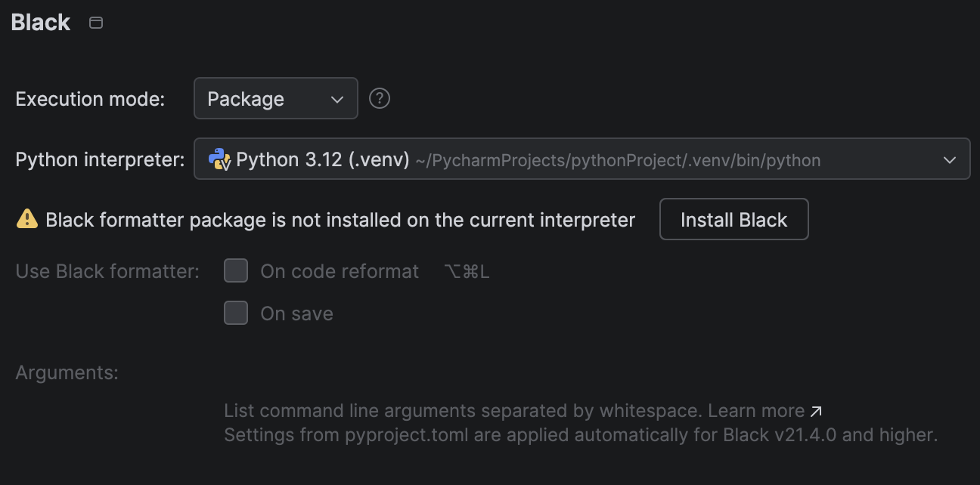The image size is (980, 485).
Task: Click the external link arrow after Learn more
Action: 816,410
